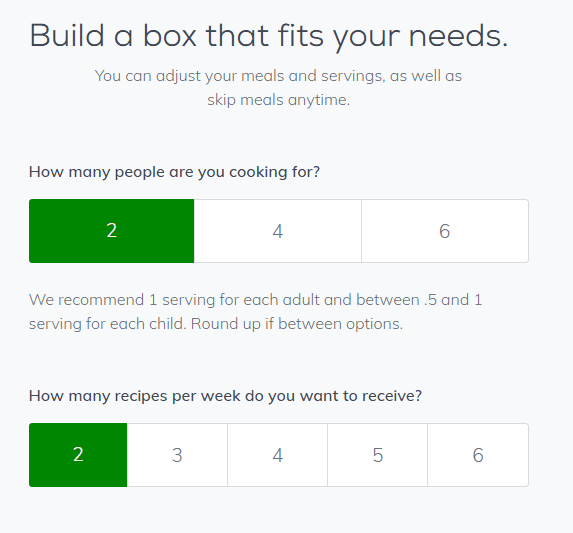Pick 5 recipes per week
Screen dimensions: 573x533
[377, 455]
